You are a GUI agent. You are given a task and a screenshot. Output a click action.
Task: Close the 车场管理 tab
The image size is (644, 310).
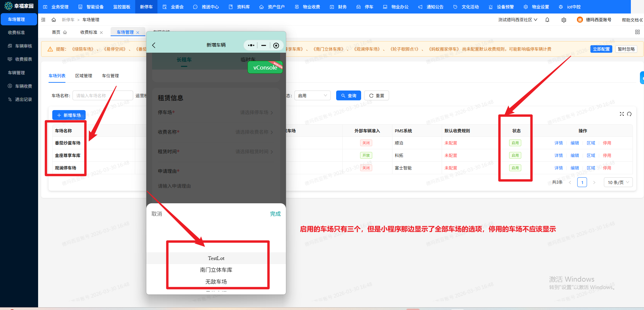pos(138,33)
